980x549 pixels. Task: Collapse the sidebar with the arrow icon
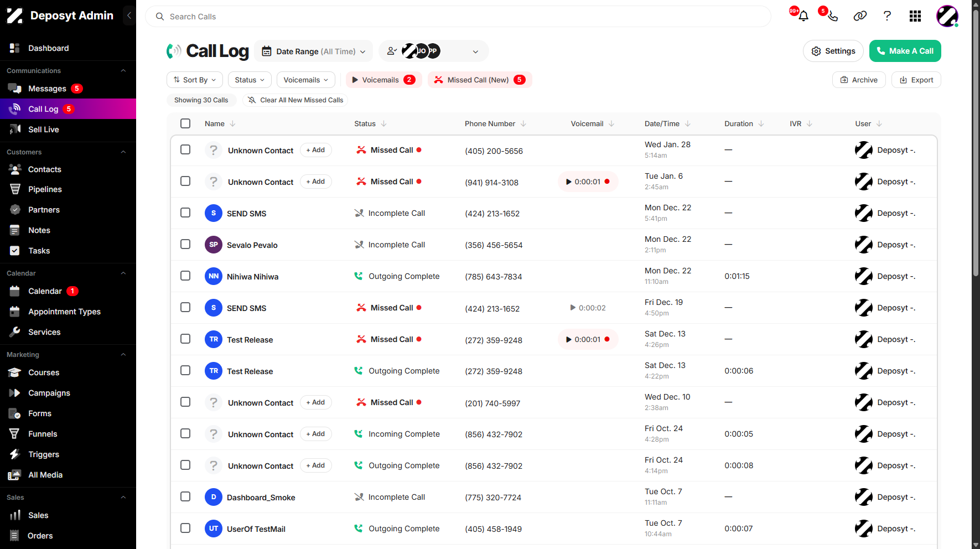pos(129,15)
